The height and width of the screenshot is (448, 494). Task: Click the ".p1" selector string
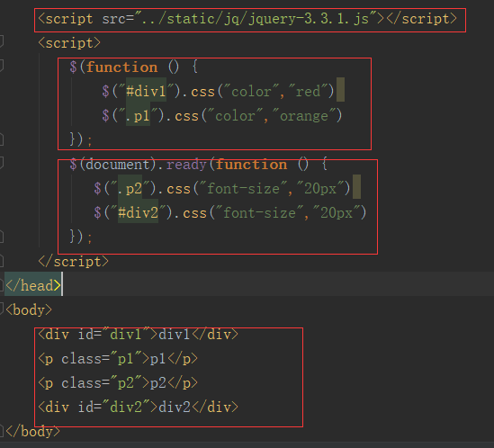pos(138,116)
